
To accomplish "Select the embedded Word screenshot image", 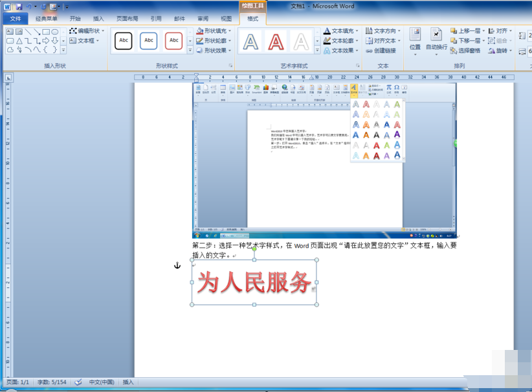I will tap(324, 160).
